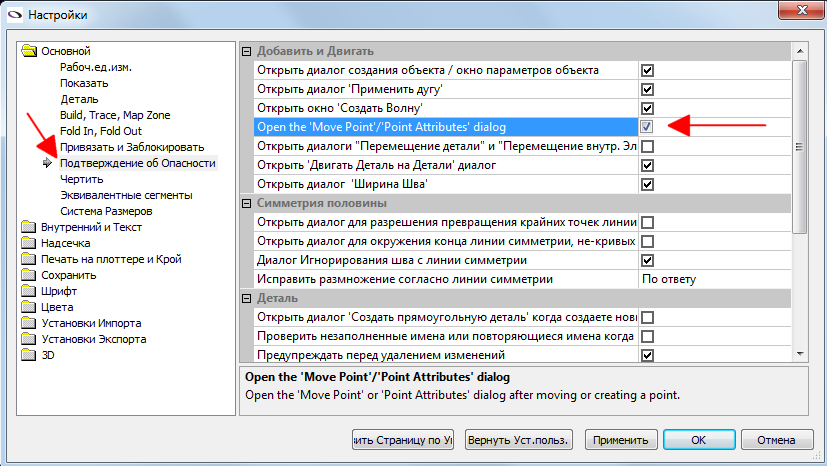The width and height of the screenshot is (827, 466).
Task: Open 'Система Размеров' settings page
Action: click(106, 211)
